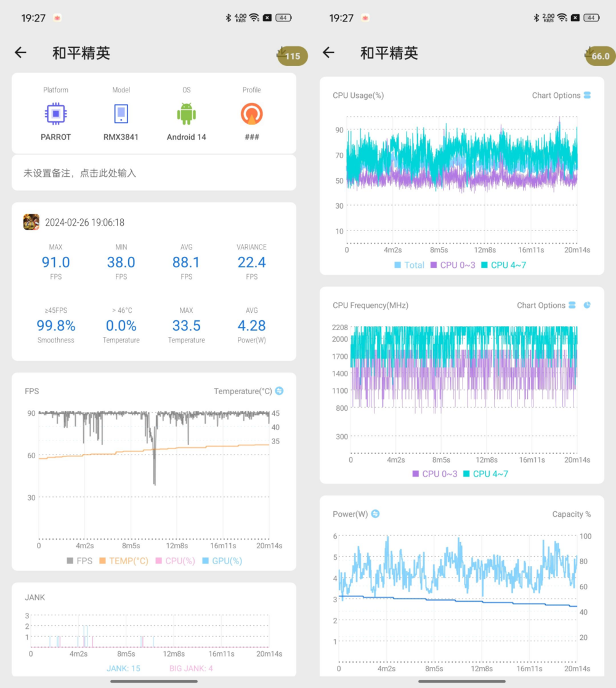The width and height of the screenshot is (616, 688).
Task: Tap left status bar battery indicator
Action: [x=283, y=17]
